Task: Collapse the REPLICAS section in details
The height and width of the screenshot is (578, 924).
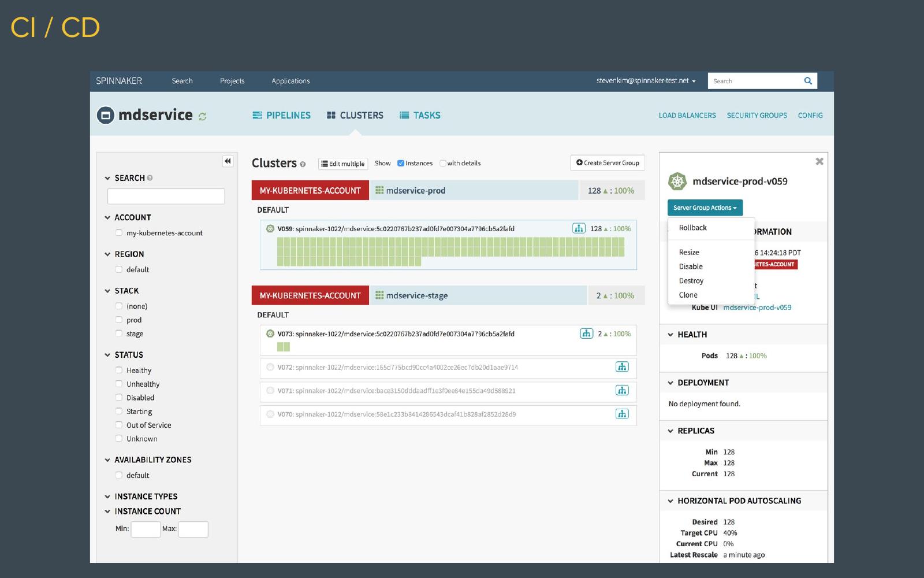Action: [x=670, y=431]
